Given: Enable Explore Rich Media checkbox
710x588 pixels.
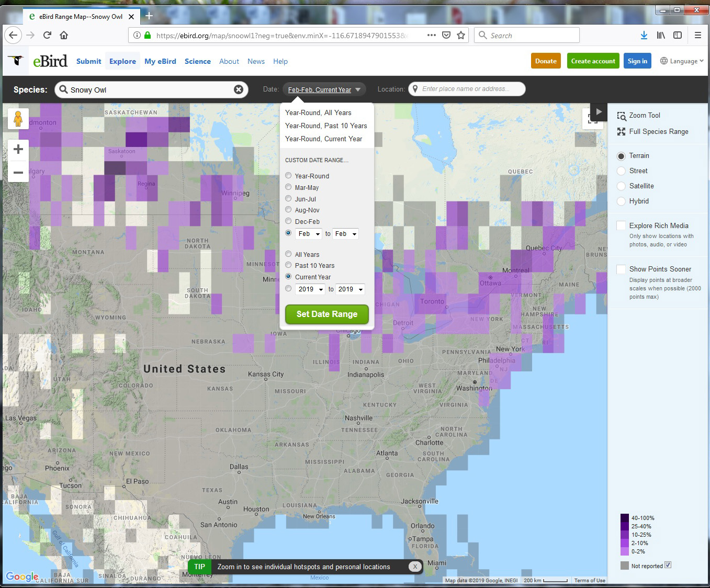Looking at the screenshot, I should click(621, 225).
